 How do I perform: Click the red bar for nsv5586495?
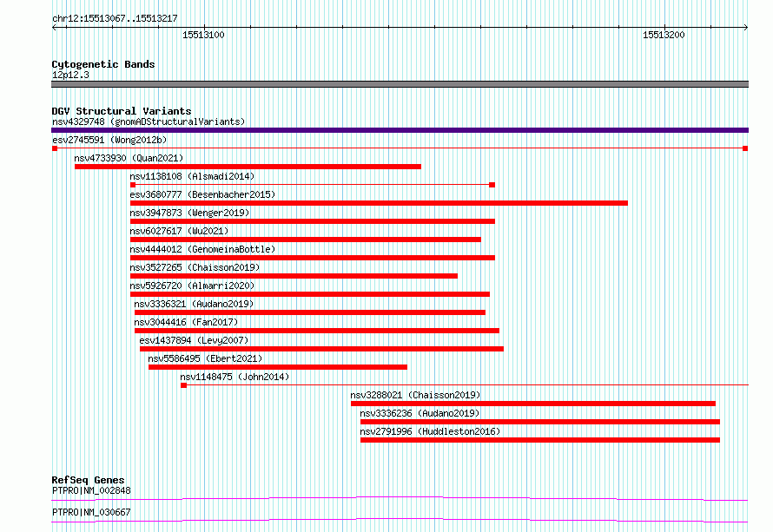tap(278, 367)
